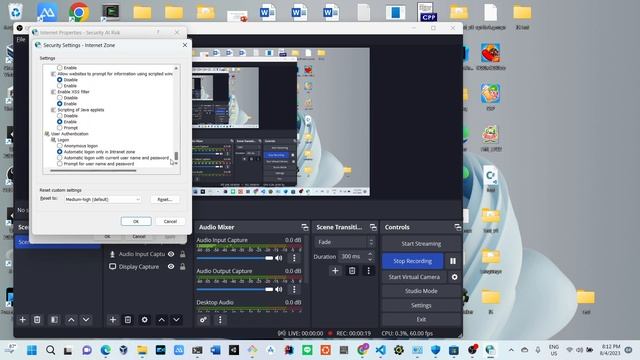Click Start Streaming in OBS
The image size is (640, 360).
pyautogui.click(x=421, y=244)
